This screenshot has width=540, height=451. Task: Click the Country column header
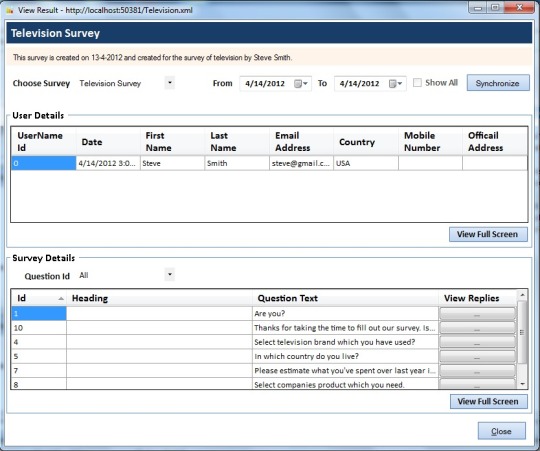(366, 141)
